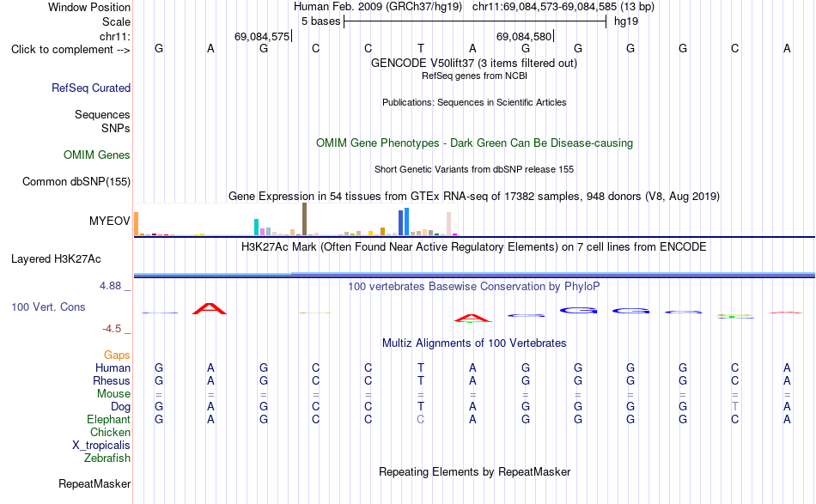Screen dimensions: 816x504
Task: Click the Layered H3K27Ac track label
Action: coord(56,259)
